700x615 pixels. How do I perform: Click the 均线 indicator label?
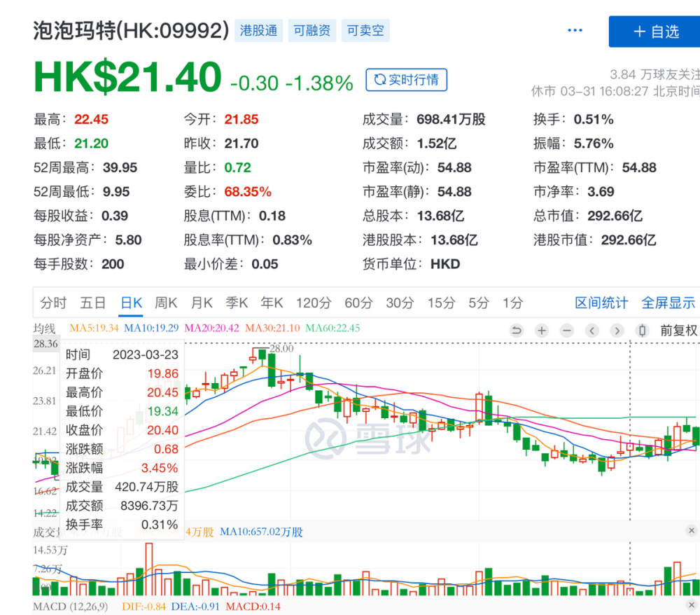point(44,329)
